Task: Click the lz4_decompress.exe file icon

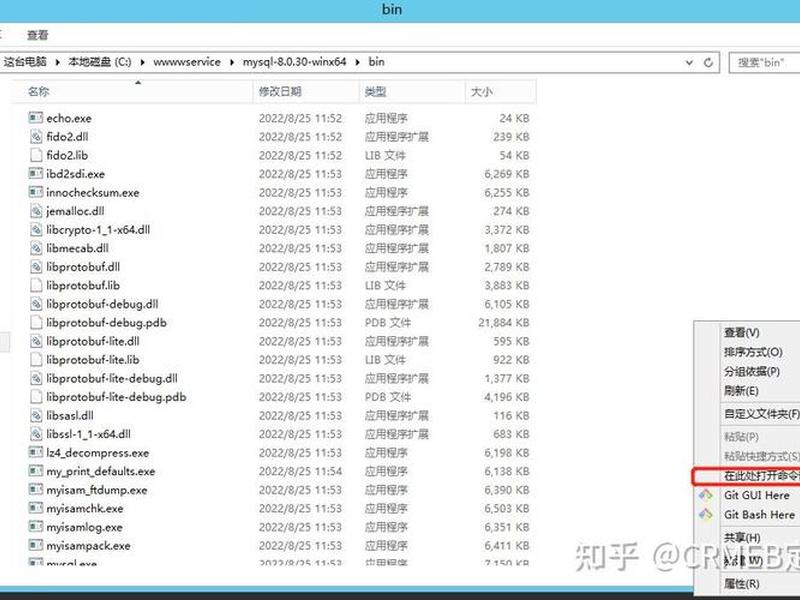Action: pos(36,453)
